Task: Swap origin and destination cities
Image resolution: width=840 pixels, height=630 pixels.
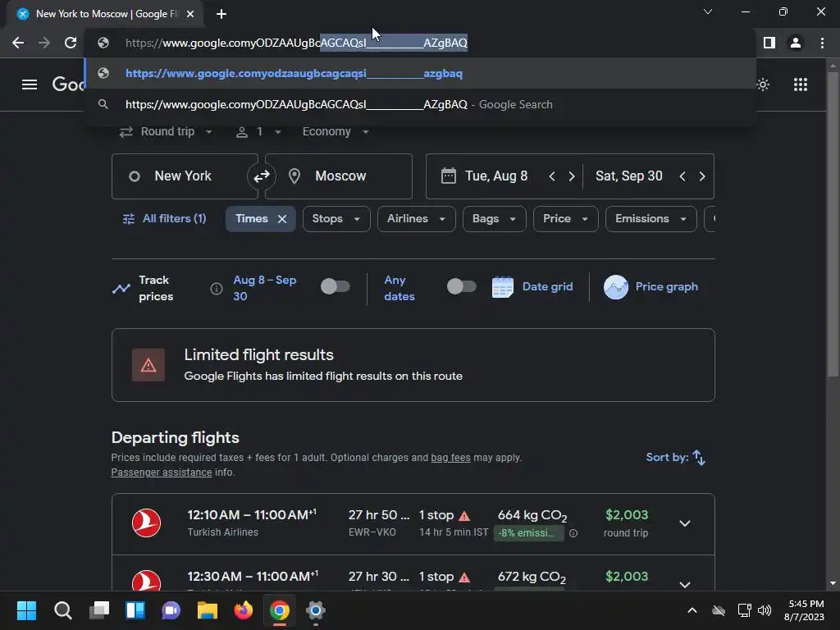Action: point(262,176)
